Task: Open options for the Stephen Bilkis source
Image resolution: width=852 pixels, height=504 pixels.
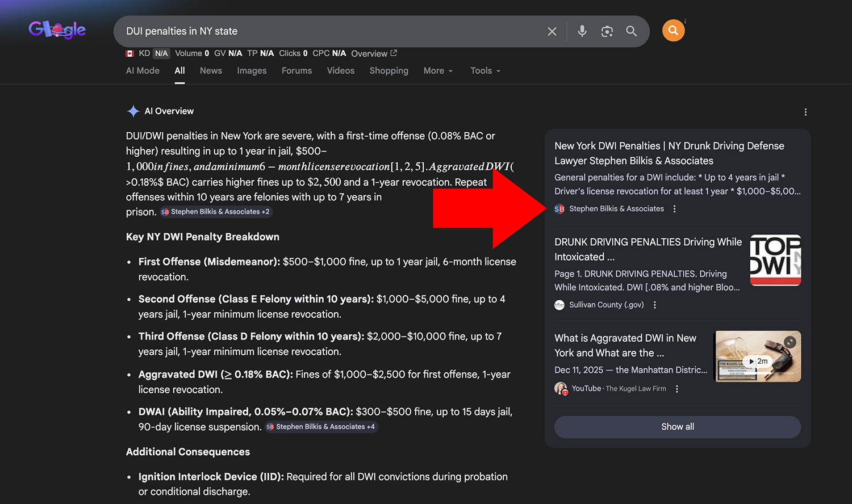Action: [674, 209]
